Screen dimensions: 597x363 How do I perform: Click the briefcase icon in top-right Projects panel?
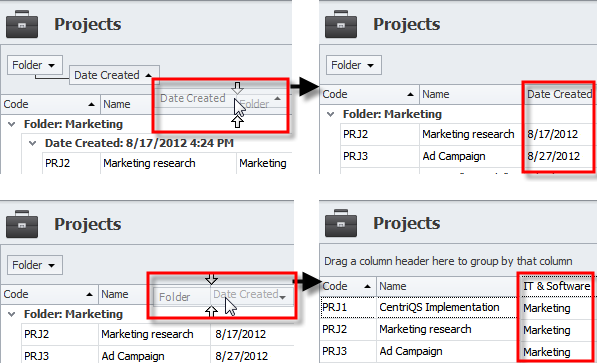point(341,24)
